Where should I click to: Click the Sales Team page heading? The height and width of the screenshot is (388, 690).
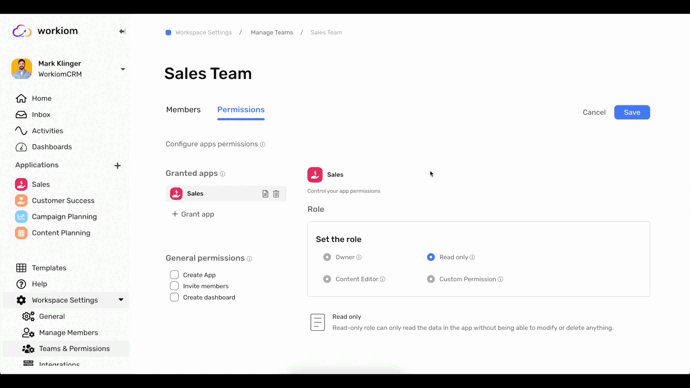[208, 73]
